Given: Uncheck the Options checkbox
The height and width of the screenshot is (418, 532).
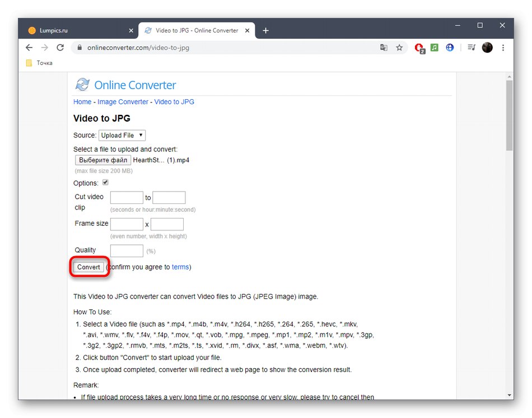Looking at the screenshot, I should tap(105, 182).
